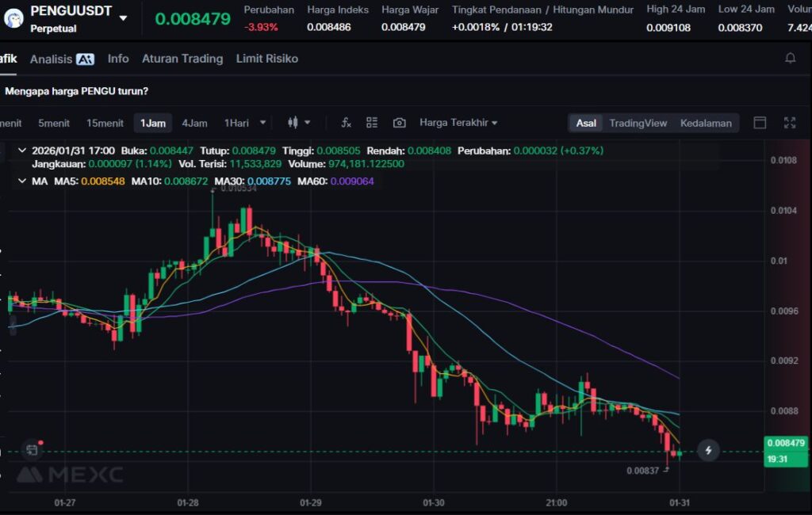The image size is (812, 515).
Task: Switch to the Limit Risiko tab
Action: pos(266,59)
